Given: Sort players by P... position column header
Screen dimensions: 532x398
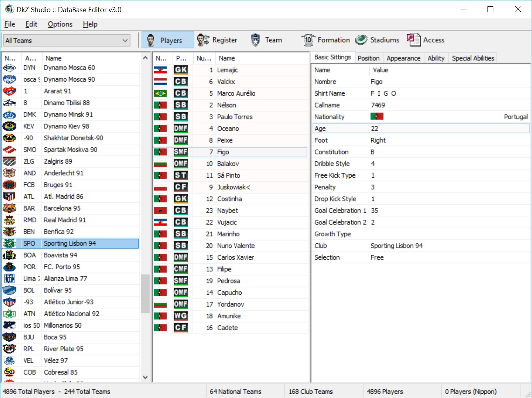Looking at the screenshot, I should [x=181, y=58].
